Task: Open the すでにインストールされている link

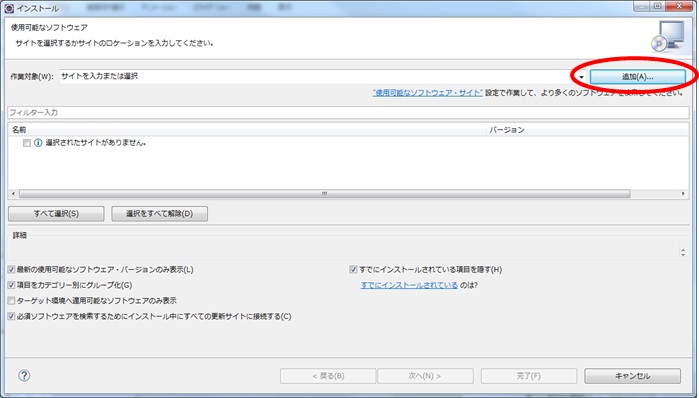Action: [409, 285]
